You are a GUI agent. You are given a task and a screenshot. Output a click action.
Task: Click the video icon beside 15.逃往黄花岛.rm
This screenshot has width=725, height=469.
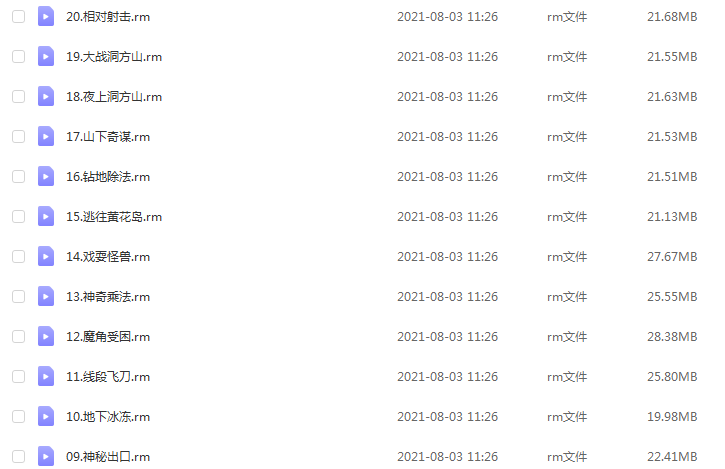point(46,216)
